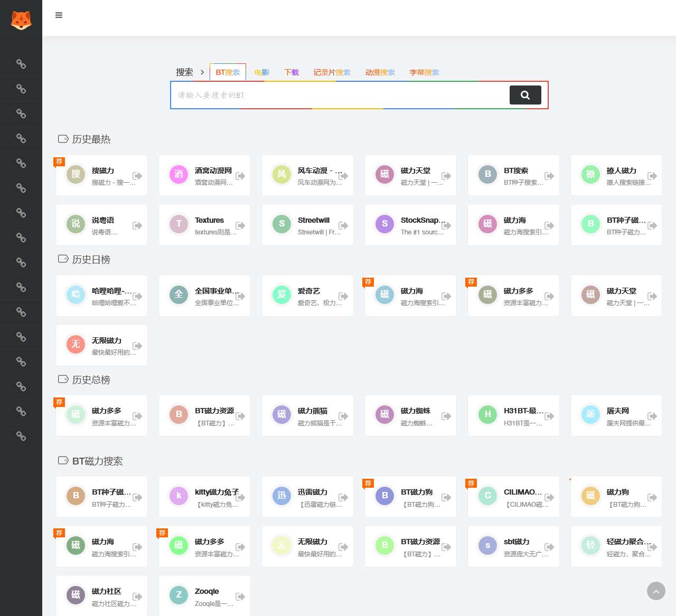Click go-arrow on 磁力社区 card
The image size is (676, 616).
pyautogui.click(x=137, y=596)
